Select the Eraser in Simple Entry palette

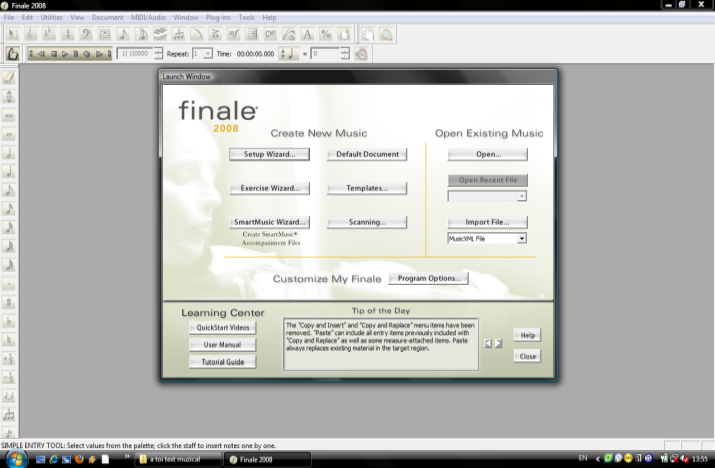coord(9,78)
